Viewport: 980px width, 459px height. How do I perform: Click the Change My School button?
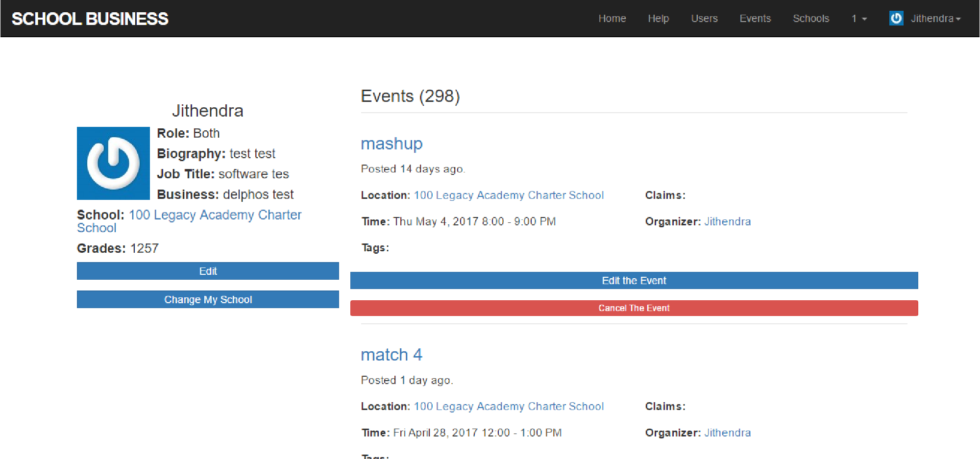click(208, 299)
